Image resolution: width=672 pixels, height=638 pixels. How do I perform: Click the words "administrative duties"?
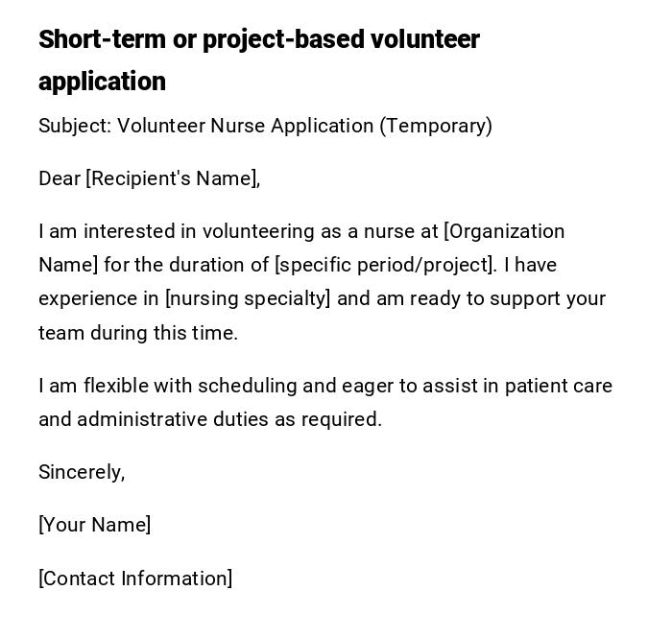point(171,419)
